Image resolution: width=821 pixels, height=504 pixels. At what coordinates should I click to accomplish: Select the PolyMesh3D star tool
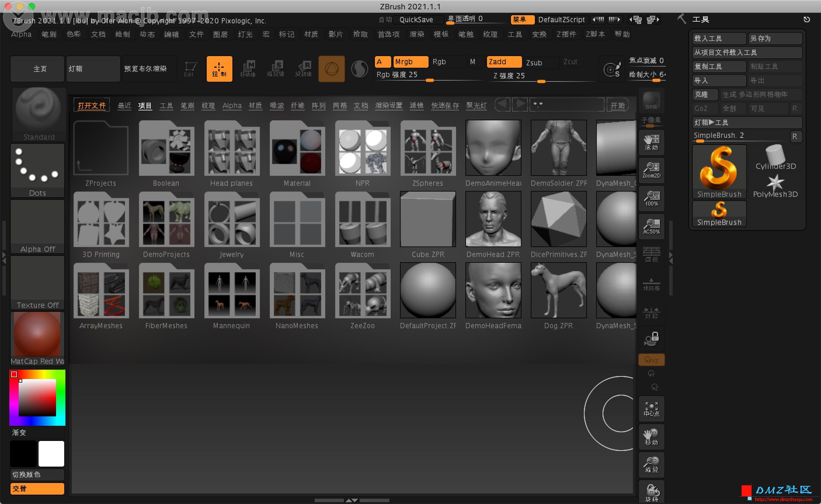pyautogui.click(x=775, y=186)
